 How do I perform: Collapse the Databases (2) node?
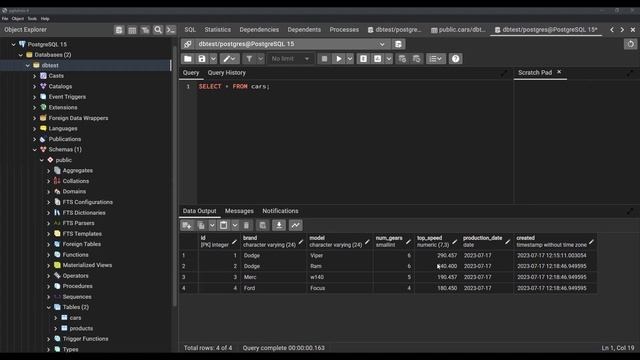20,55
